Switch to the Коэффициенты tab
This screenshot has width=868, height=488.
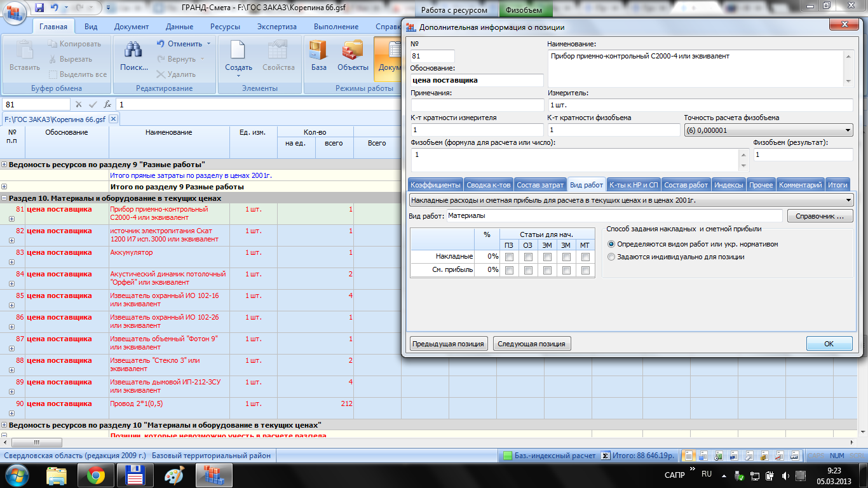435,185
